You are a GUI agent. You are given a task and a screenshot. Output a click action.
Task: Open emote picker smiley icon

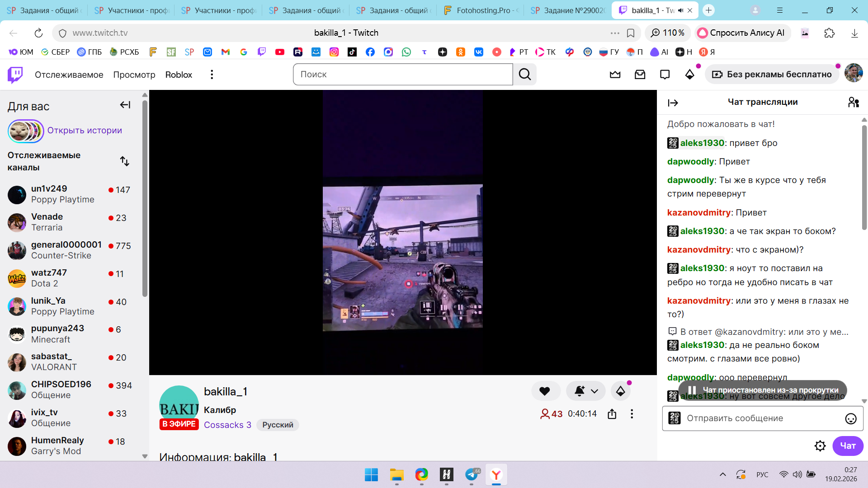click(x=850, y=419)
